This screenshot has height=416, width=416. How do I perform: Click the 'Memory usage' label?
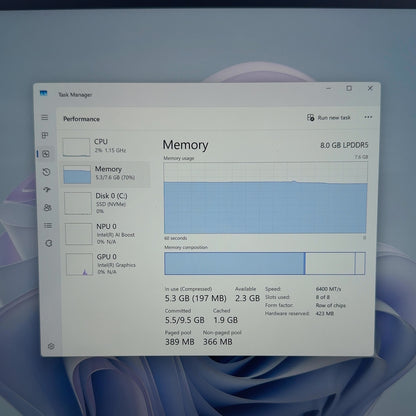179,158
